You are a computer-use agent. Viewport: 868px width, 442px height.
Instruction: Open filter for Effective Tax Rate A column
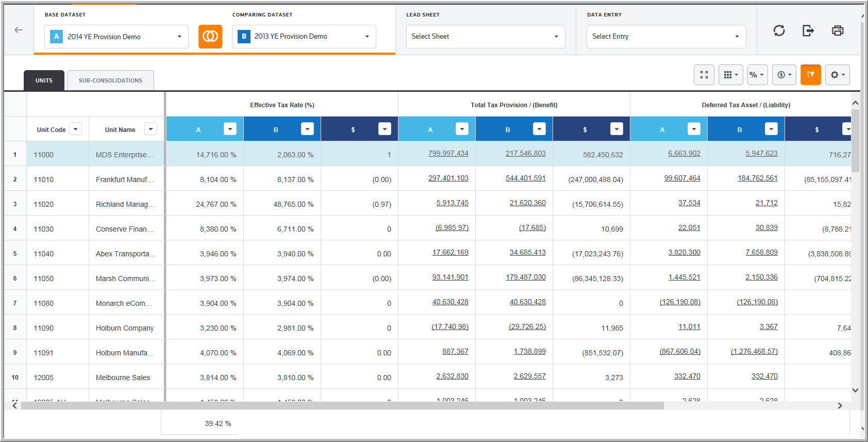click(x=230, y=129)
